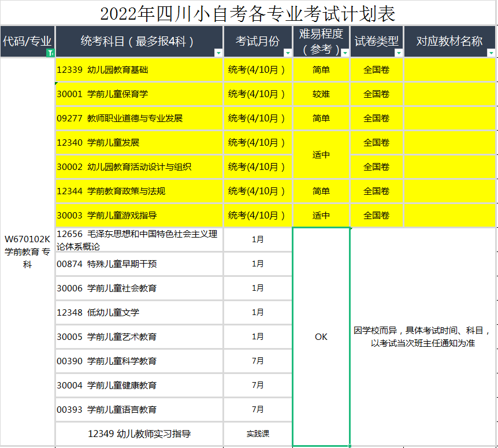Click the 实践课 cell
498x448 pixels.
pyautogui.click(x=258, y=434)
